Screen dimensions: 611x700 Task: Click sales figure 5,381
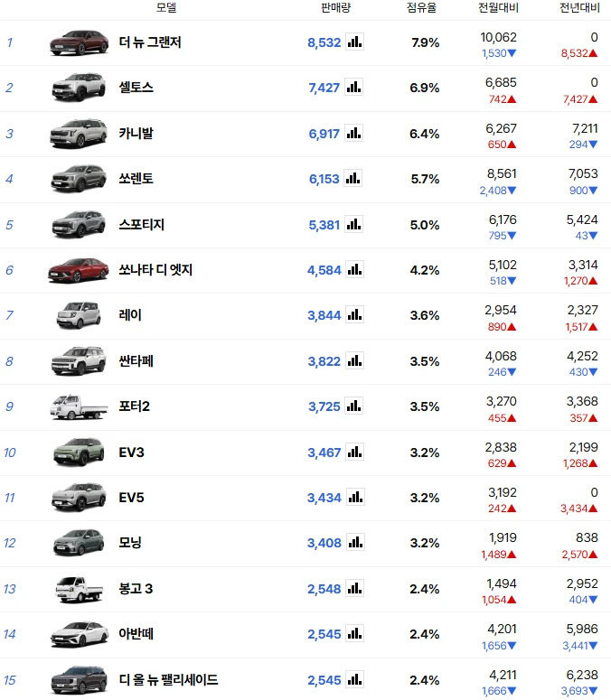[x=324, y=225]
